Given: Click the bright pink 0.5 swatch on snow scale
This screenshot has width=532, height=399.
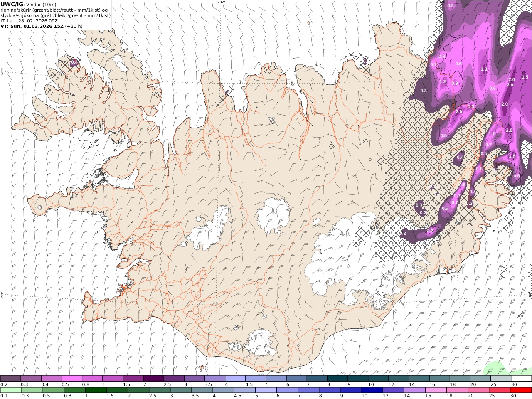Looking at the screenshot, I should 71,378.
